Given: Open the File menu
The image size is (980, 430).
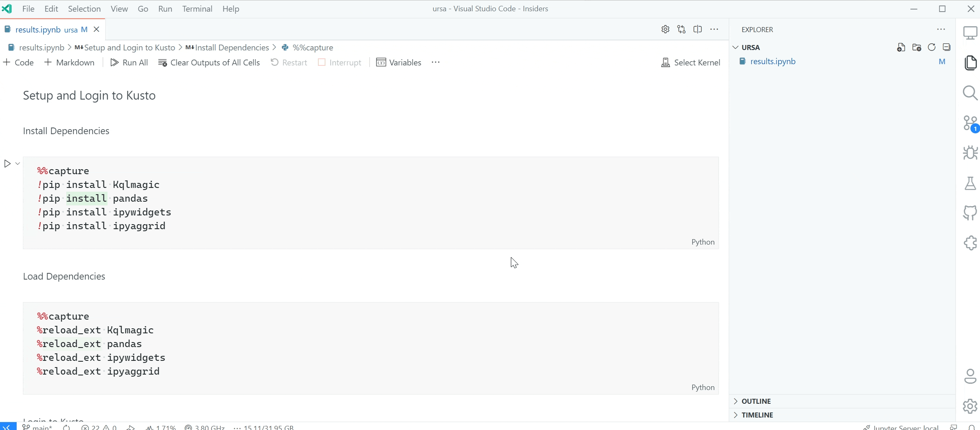Looking at the screenshot, I should (x=28, y=9).
